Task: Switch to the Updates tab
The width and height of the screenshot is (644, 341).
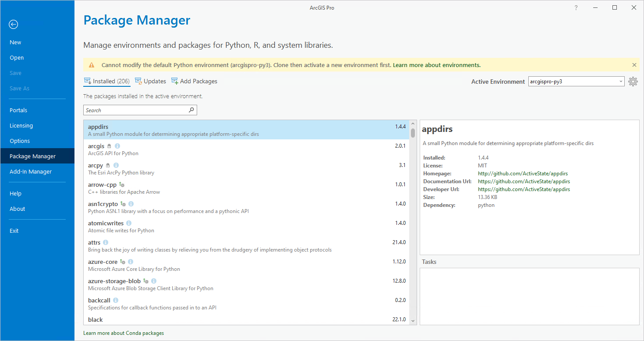Action: pyautogui.click(x=151, y=81)
